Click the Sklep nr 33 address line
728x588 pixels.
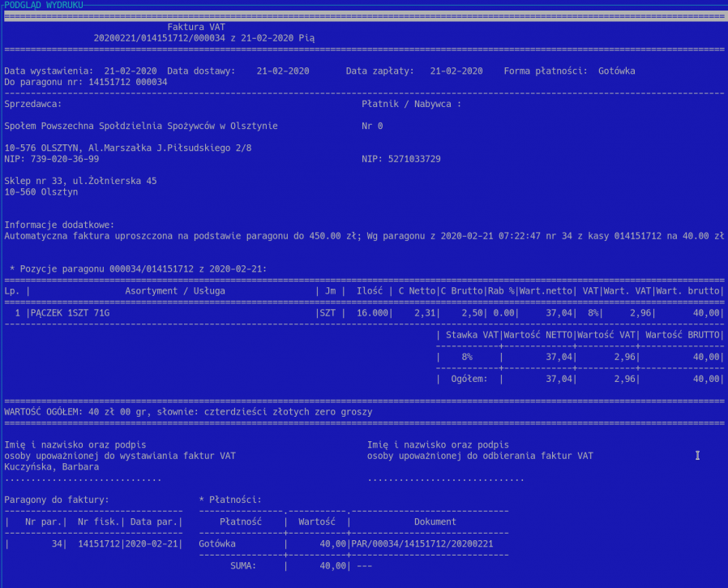pyautogui.click(x=80, y=181)
